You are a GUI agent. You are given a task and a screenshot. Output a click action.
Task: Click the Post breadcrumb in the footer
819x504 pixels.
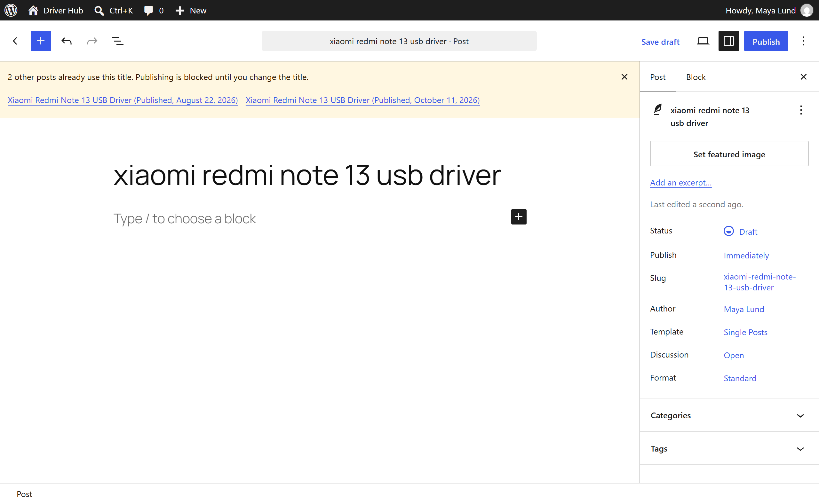(x=24, y=494)
